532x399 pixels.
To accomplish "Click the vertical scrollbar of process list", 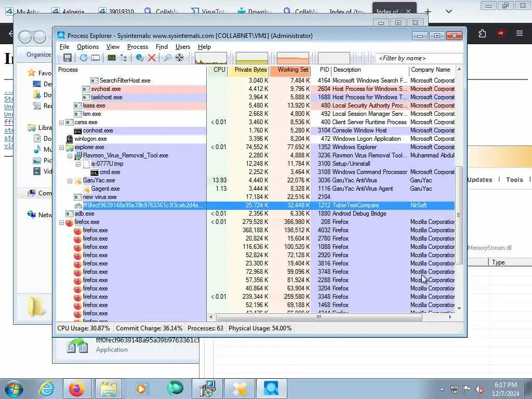I will tap(459, 215).
